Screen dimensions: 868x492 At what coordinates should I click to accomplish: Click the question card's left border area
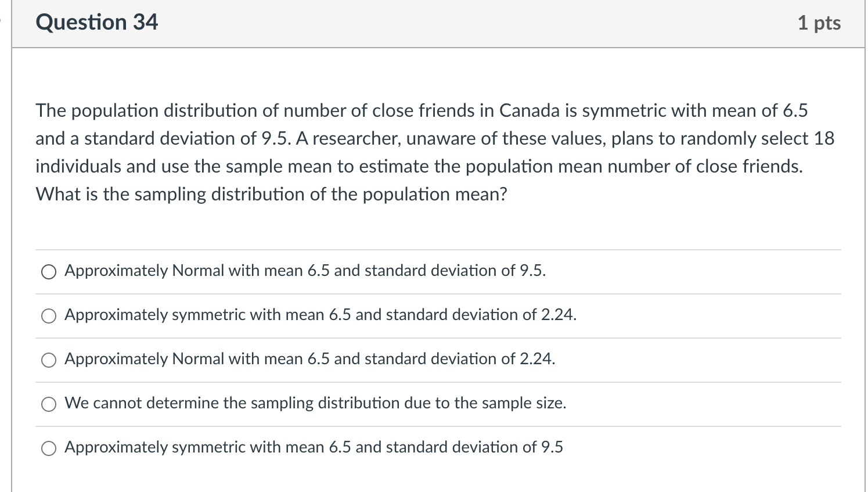[13, 232]
